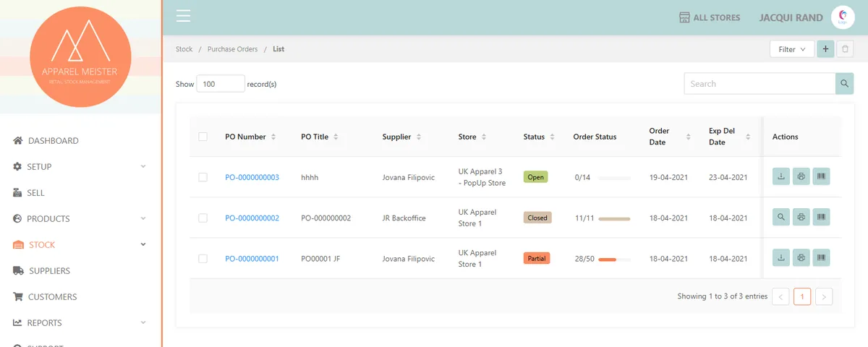Tick checkbox for PO-0000000001 row

click(203, 258)
